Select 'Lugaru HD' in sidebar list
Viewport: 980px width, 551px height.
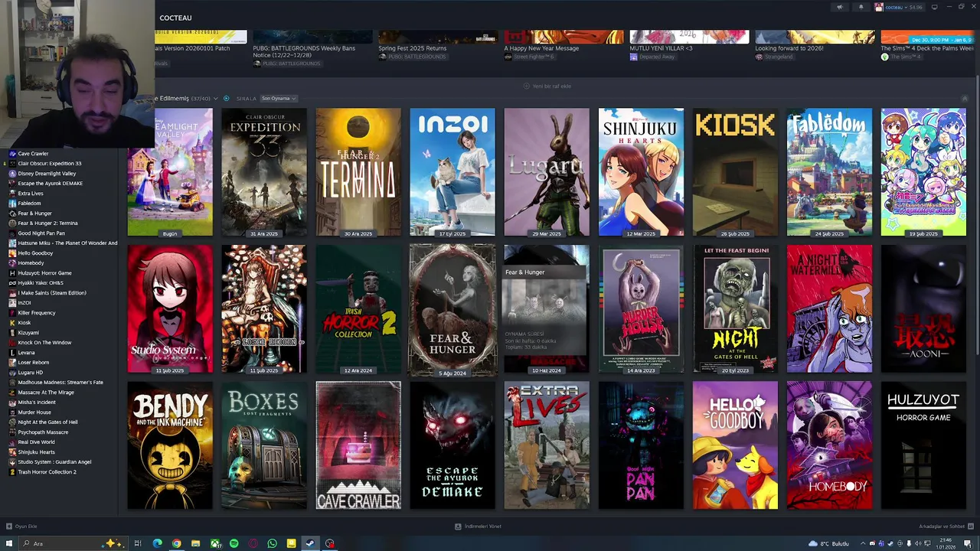[x=31, y=373]
